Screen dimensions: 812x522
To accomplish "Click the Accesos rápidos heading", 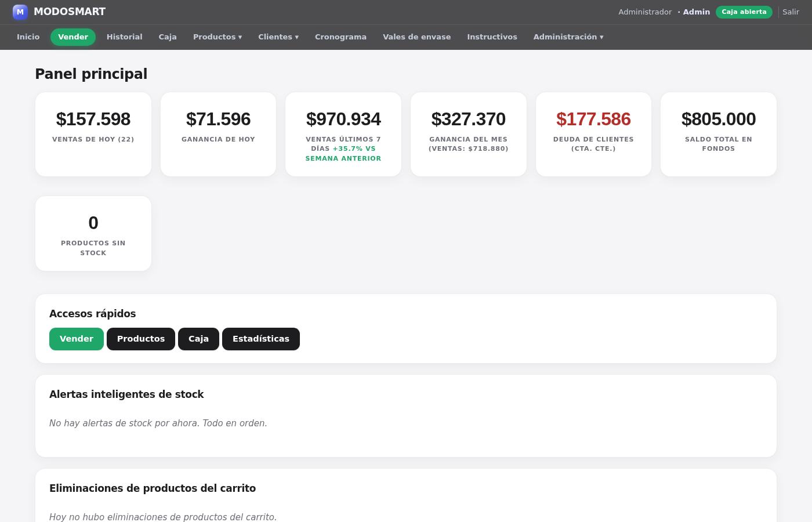I will [x=93, y=314].
